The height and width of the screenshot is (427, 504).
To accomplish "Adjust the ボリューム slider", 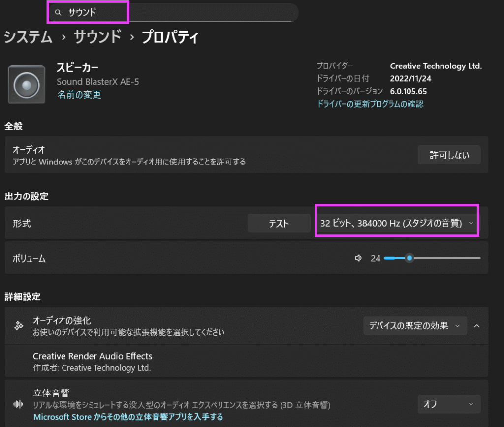I will tap(432, 258).
